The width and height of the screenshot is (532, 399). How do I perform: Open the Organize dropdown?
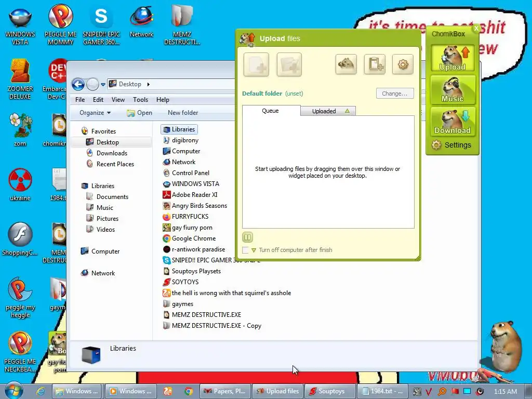click(x=95, y=113)
